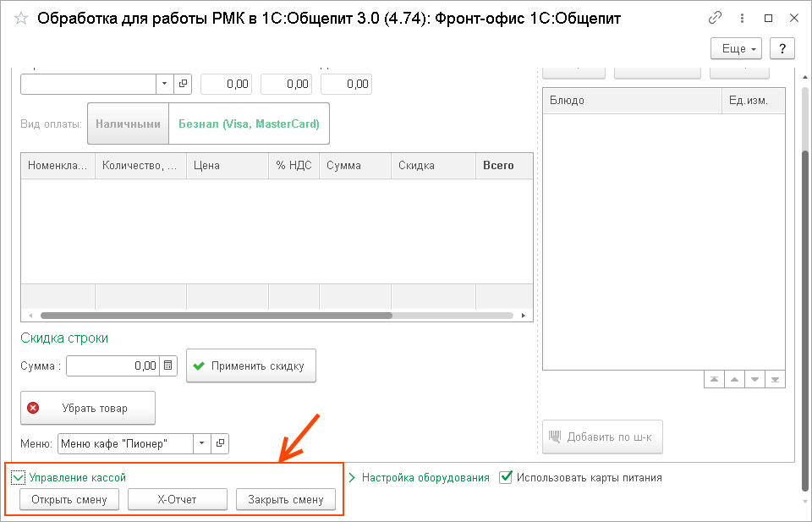Collapse the Управление кассой section

pyautogui.click(x=18, y=477)
